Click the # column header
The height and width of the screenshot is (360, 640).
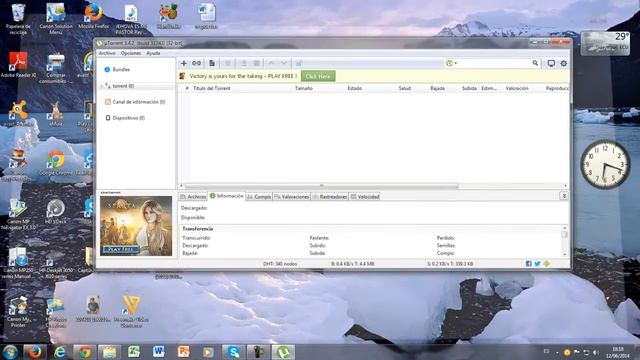[187, 88]
